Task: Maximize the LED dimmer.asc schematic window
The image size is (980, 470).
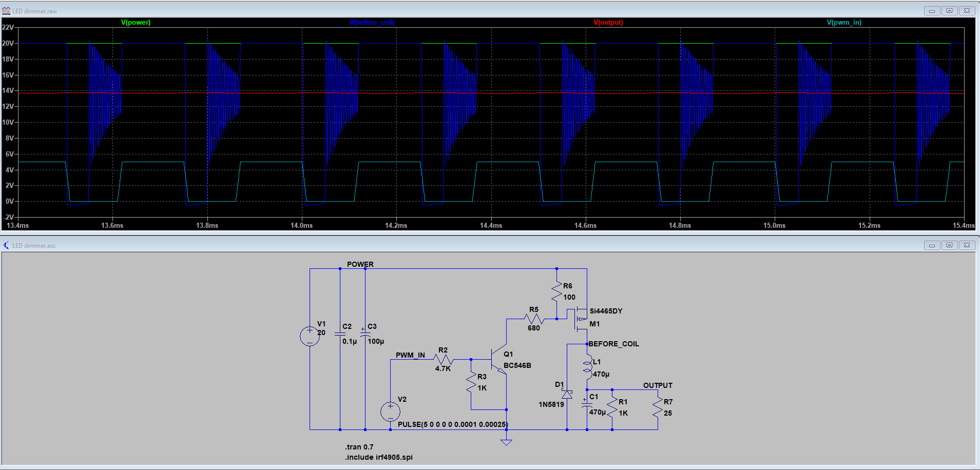Action: pos(949,245)
